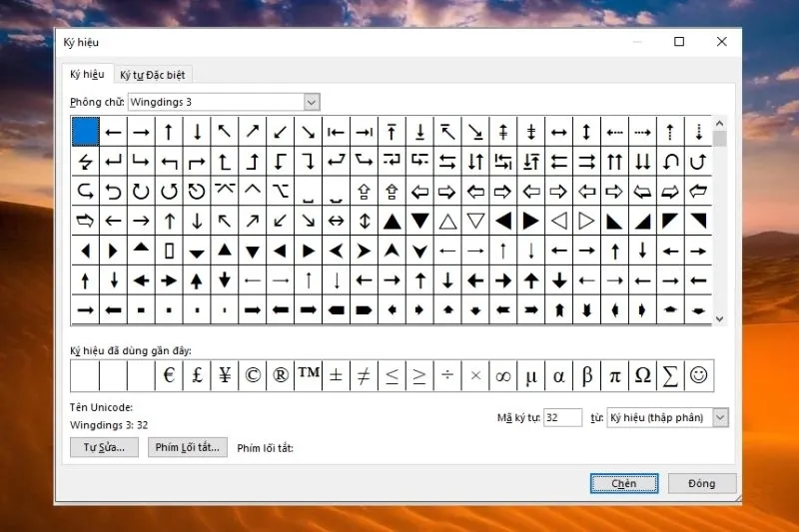The image size is (799, 532).
Task: Choose the trademark ™ recent symbol
Action: [x=309, y=375]
